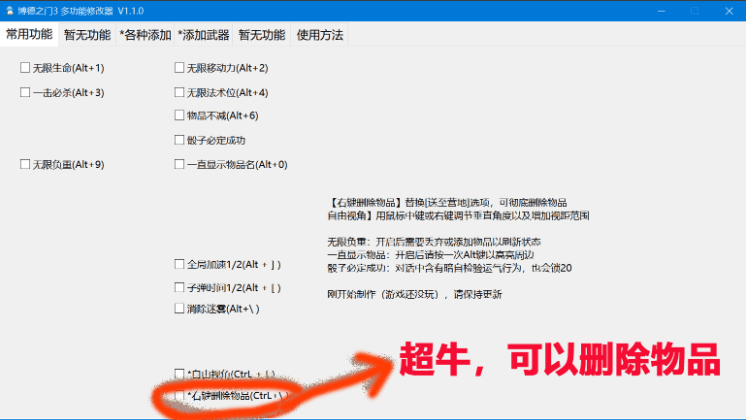Toggle 全局加速1/2(Alt + ]) checkbox
The image size is (746, 420).
click(x=179, y=264)
